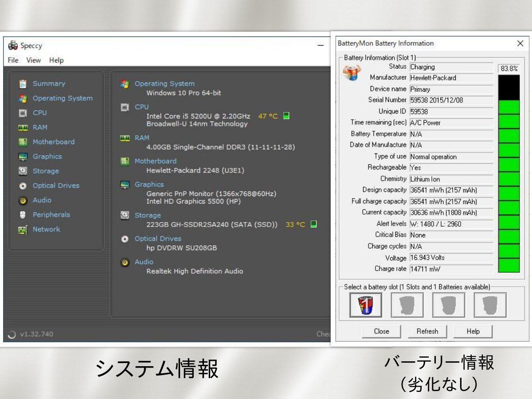Click the Graphics monitor icon in sidebar
532x399 pixels.
pos(23,157)
